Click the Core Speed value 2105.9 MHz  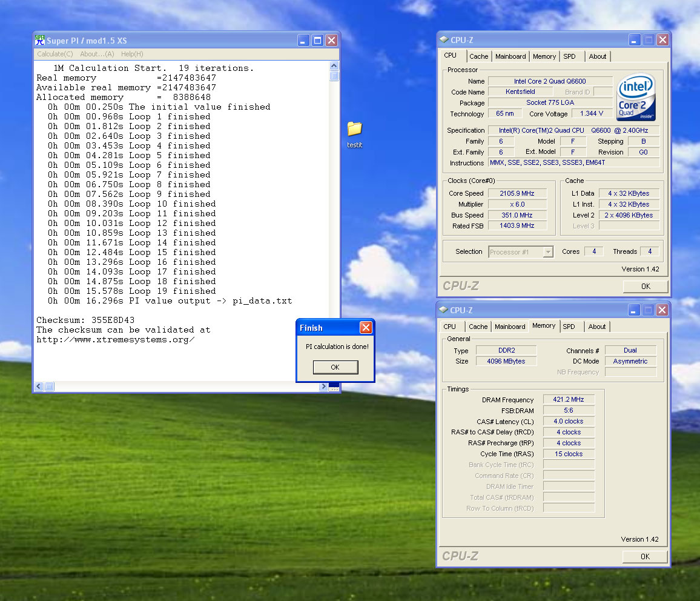(x=517, y=193)
